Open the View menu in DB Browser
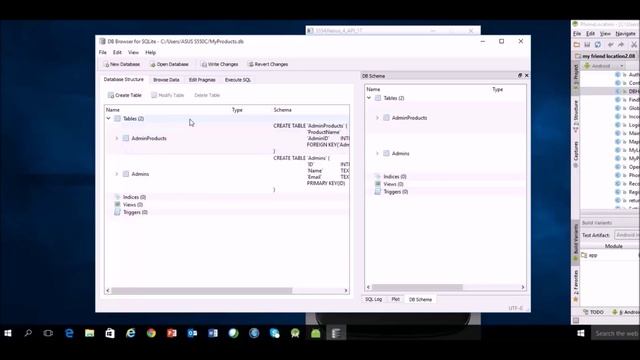640x360 pixels. pyautogui.click(x=133, y=52)
